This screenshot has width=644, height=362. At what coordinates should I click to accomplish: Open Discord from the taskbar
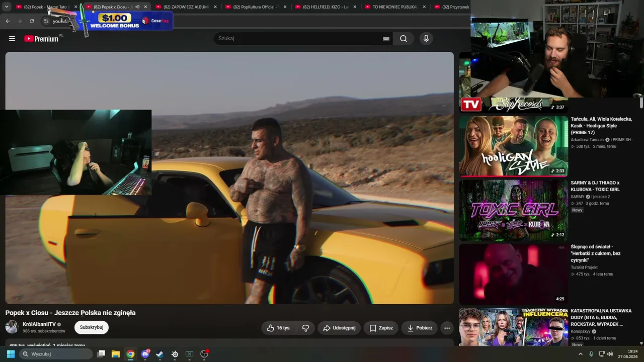(145, 354)
